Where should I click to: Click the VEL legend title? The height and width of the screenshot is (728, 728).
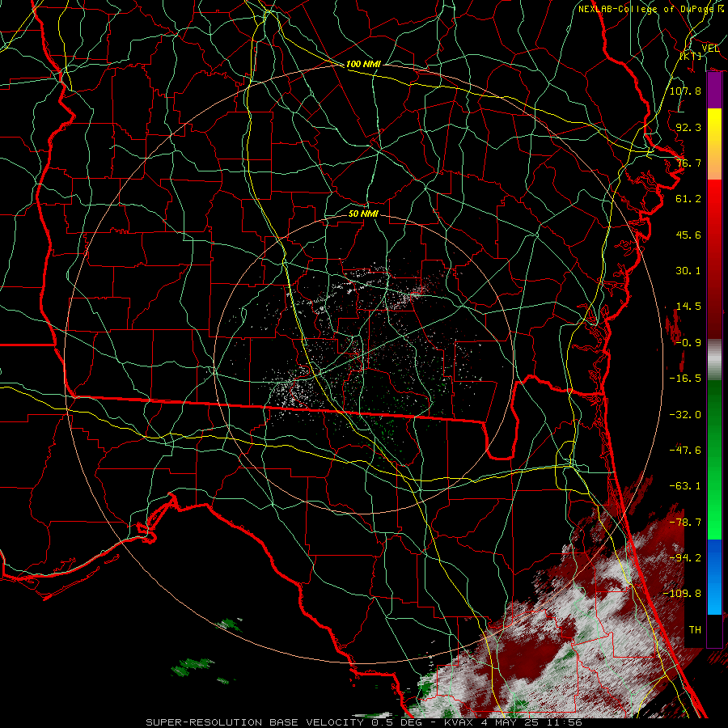point(710,48)
